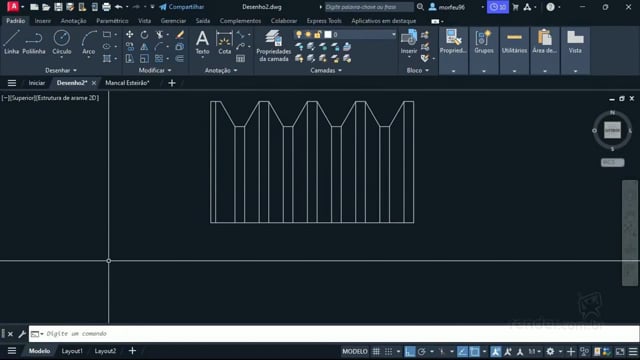Activate the Rotate tool
The width and height of the screenshot is (640, 360).
(144, 35)
